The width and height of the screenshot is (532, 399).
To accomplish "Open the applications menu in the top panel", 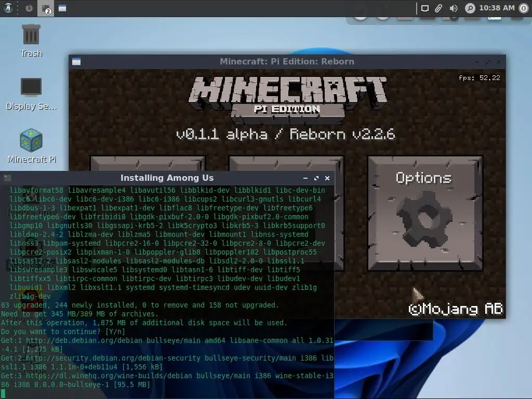I will click(x=8, y=8).
